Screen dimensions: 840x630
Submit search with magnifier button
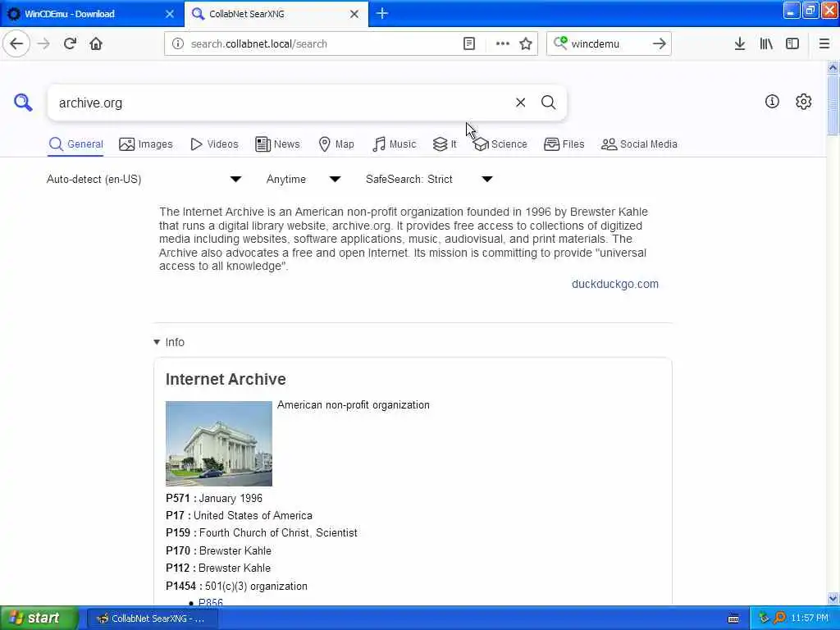pyautogui.click(x=548, y=103)
